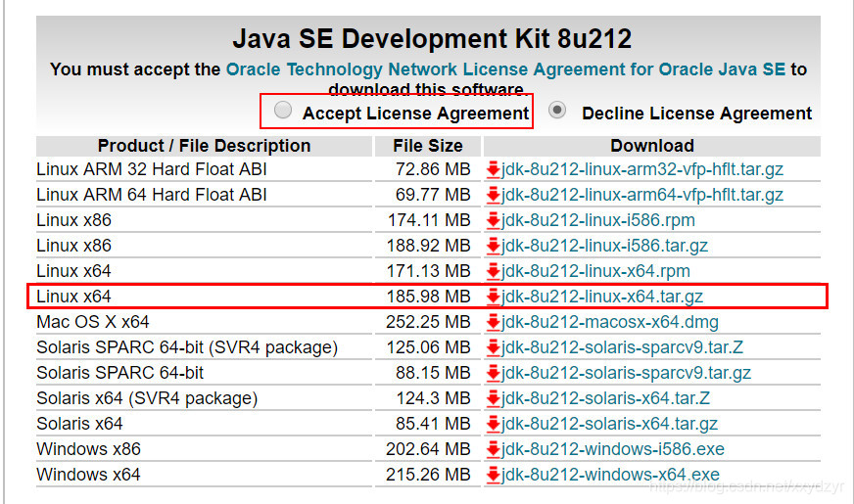Download jdk-8u212-solaris-sparcv9.tar.gz
The height and width of the screenshot is (504, 854).
click(627, 373)
